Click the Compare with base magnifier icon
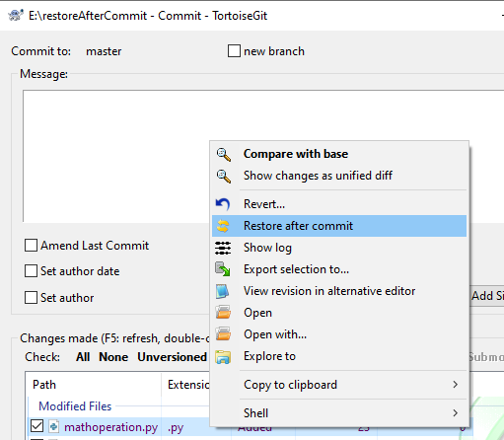The image size is (504, 440). 223,154
